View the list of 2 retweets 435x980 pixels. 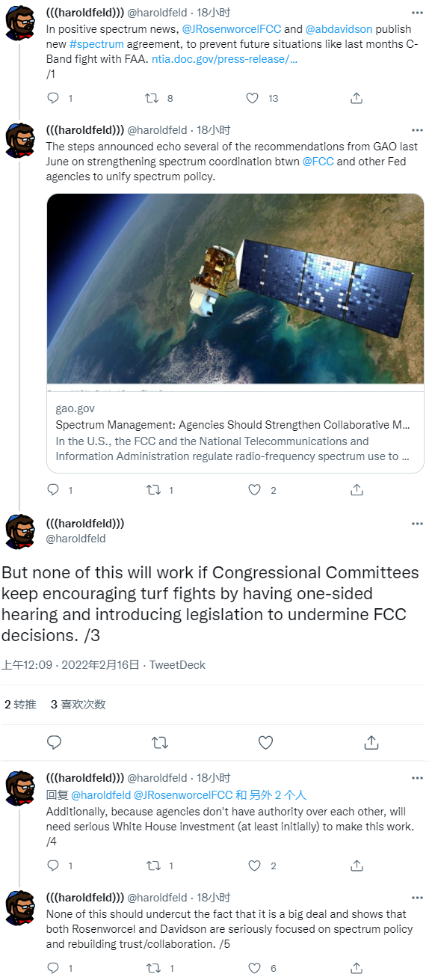pos(19,703)
